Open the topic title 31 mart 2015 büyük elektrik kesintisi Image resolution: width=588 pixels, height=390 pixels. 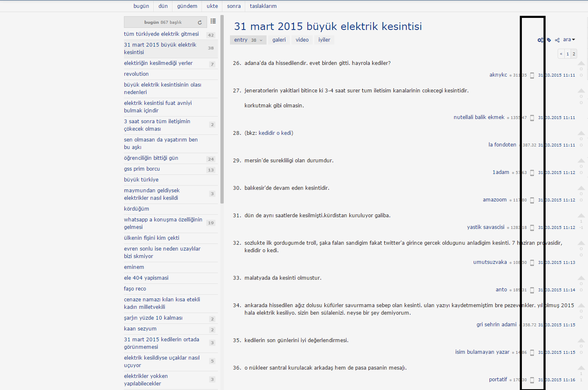tap(328, 26)
